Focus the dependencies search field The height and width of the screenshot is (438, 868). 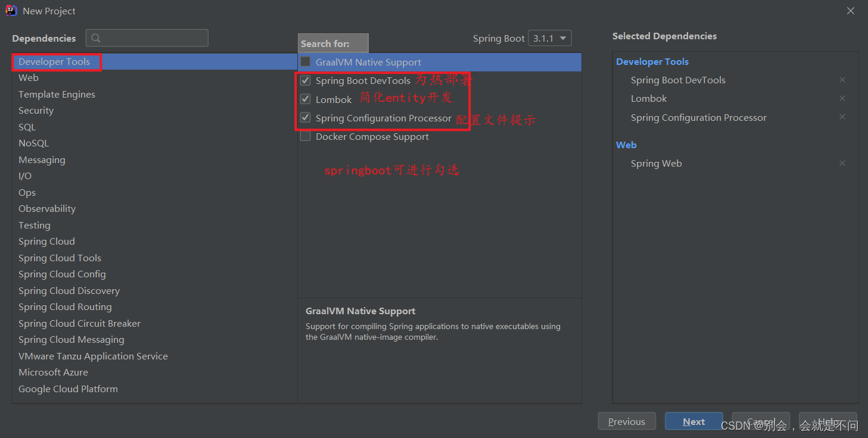click(147, 38)
